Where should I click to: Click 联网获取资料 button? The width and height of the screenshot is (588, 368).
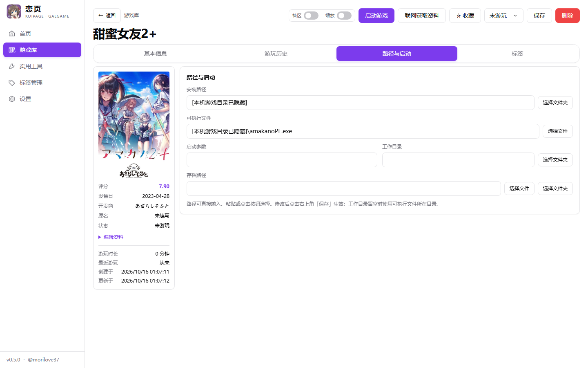pos(422,16)
